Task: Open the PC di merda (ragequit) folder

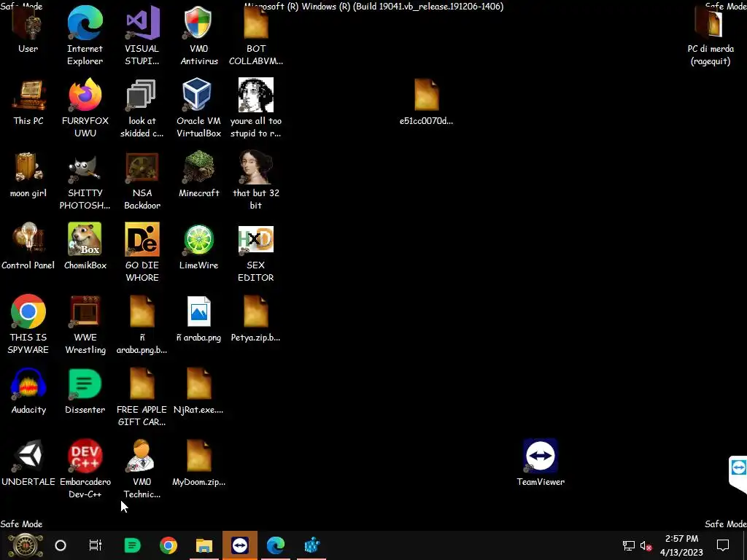Action: pos(710,23)
